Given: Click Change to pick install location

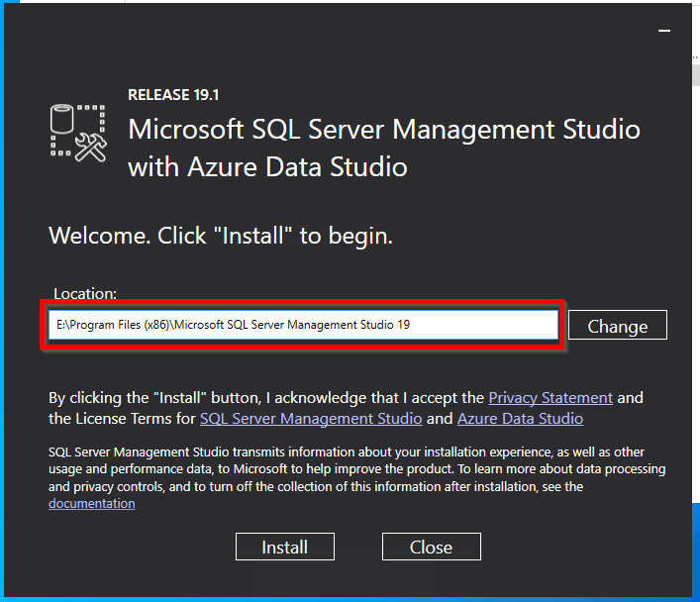Looking at the screenshot, I should (x=618, y=325).
